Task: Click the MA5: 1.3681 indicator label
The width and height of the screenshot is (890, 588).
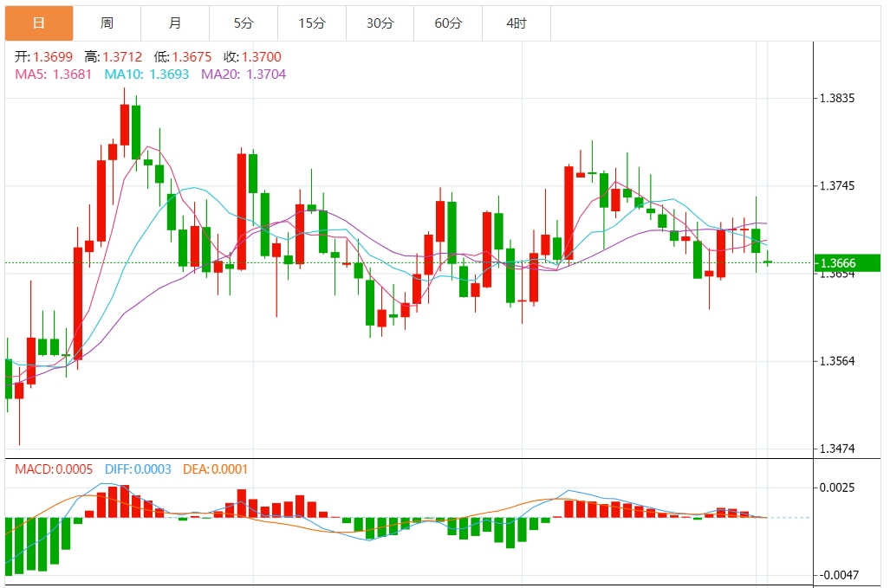Action: coord(54,74)
